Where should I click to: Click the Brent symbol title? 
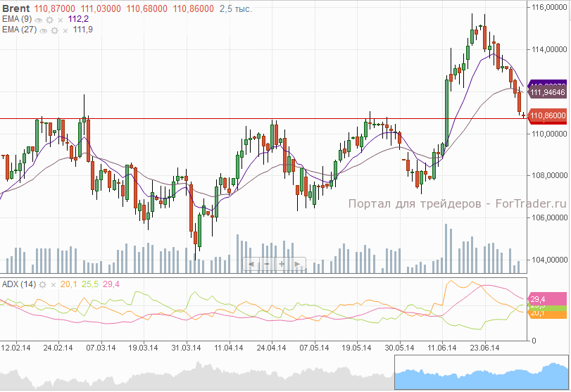(16, 8)
